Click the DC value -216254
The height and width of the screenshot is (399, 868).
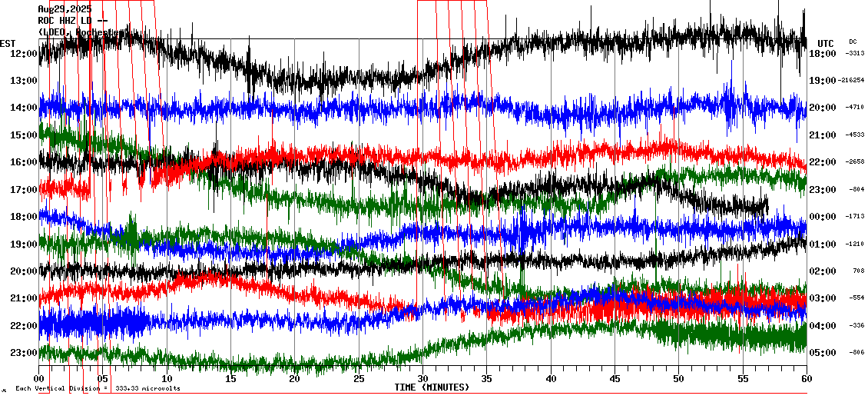coord(852,81)
